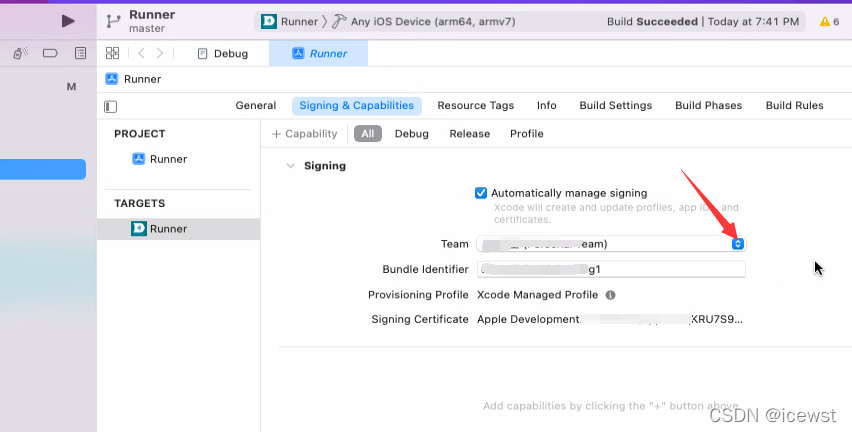
Task: Click Runner in the breadcrumb bar
Action: (x=133, y=79)
